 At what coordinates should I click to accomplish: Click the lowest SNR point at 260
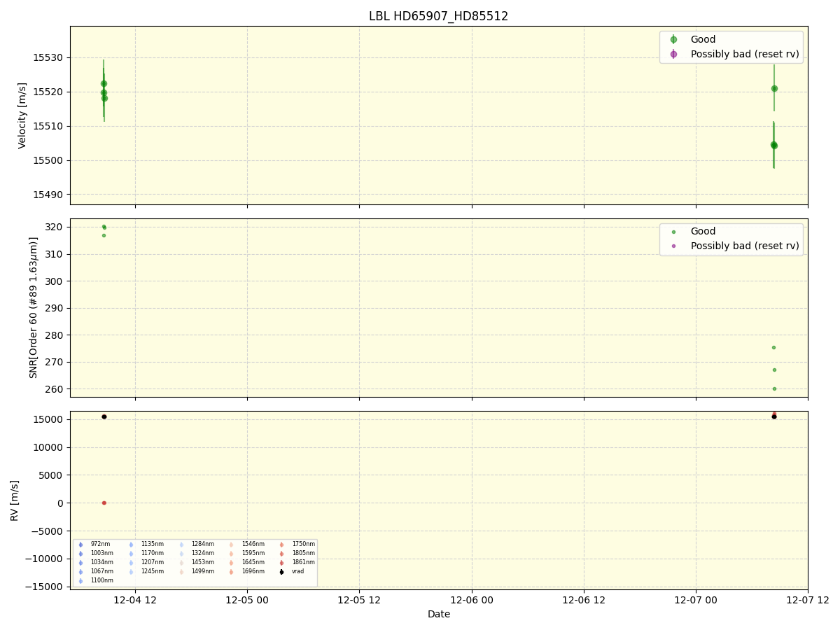coord(774,388)
